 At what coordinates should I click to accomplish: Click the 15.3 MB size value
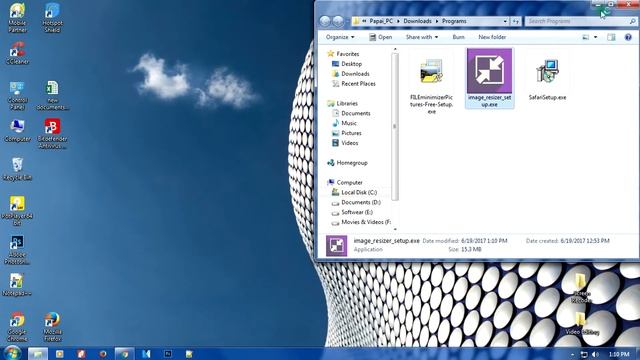[x=471, y=249]
